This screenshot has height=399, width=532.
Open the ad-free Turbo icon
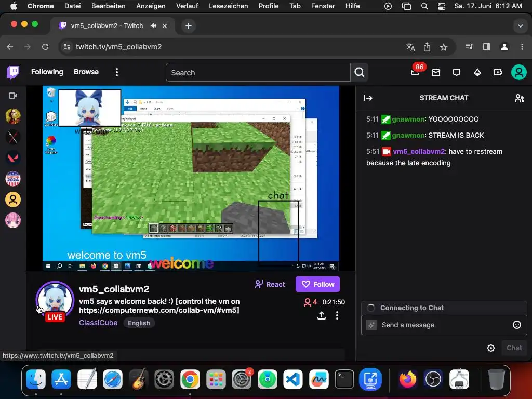(x=498, y=72)
